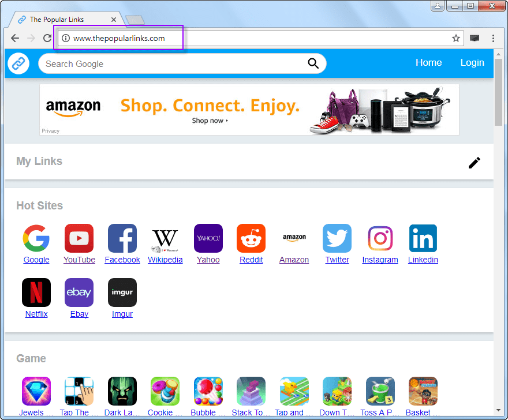Open Login in site header

[472, 62]
